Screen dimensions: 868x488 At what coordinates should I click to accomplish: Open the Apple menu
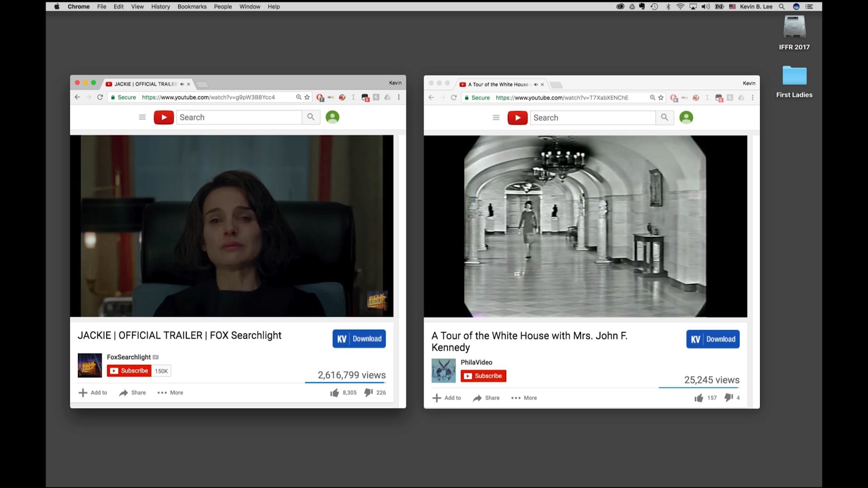[57, 7]
